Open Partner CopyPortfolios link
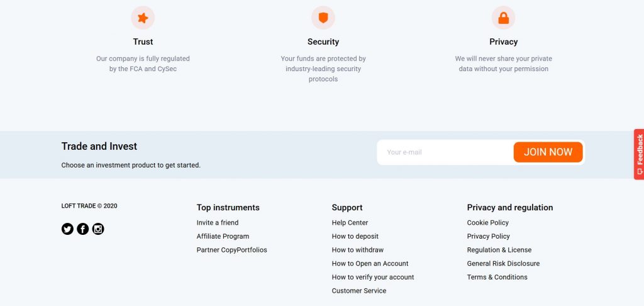The height and width of the screenshot is (306, 644). click(231, 250)
